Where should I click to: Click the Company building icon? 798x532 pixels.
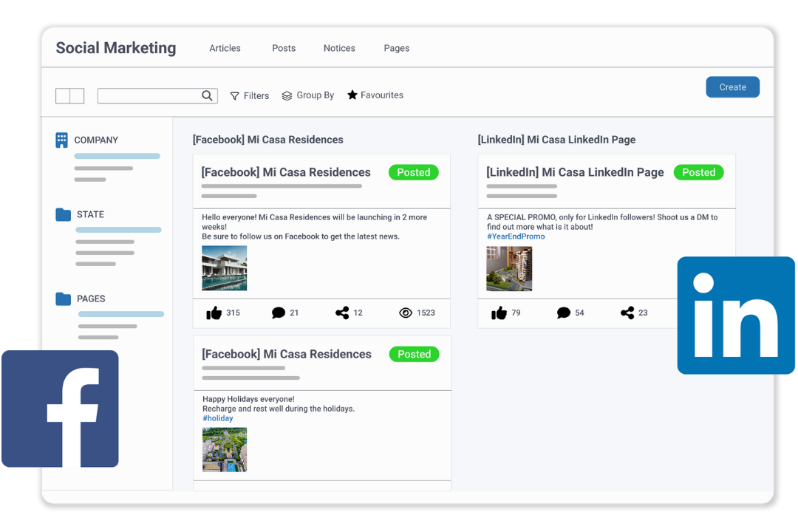pos(61,140)
